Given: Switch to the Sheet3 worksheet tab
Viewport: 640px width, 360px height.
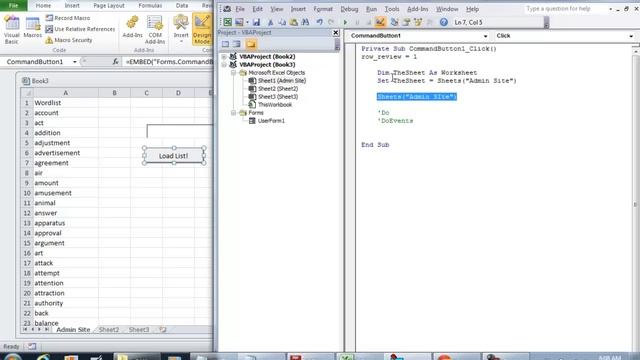Looking at the screenshot, I should pos(139,329).
